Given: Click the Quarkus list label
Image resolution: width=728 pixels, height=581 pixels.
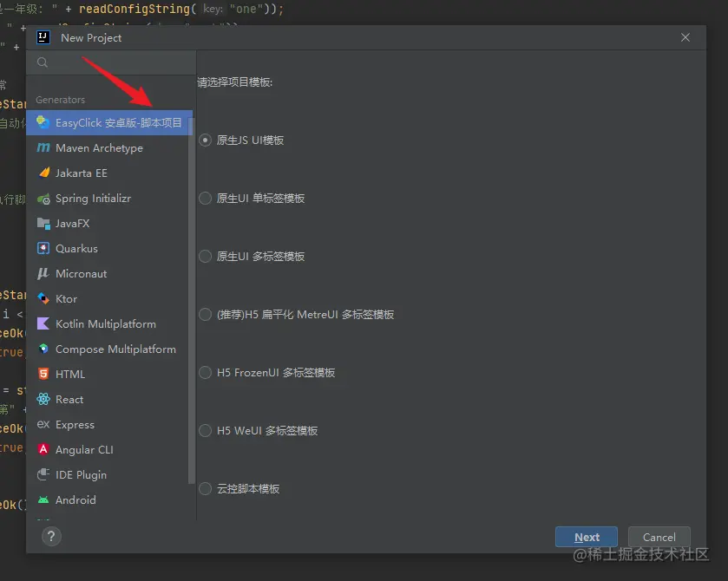Looking at the screenshot, I should [x=76, y=248].
